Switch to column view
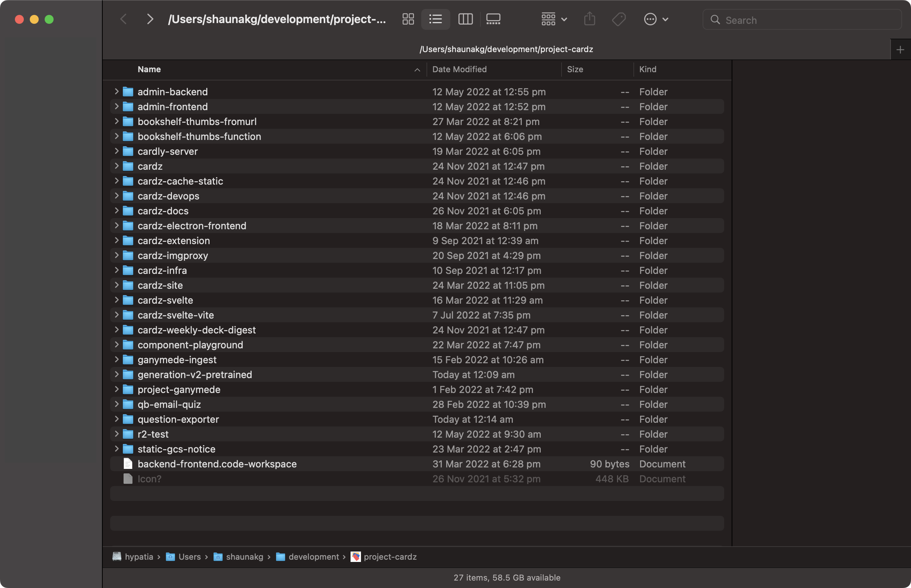This screenshot has height=588, width=911. point(466,19)
